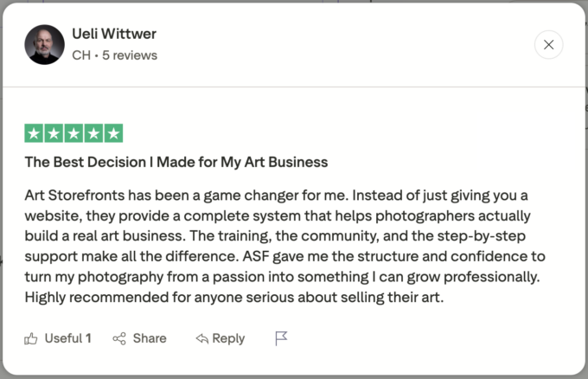Image resolution: width=588 pixels, height=379 pixels.
Task: Mark review as Useful via label
Action: [67, 338]
